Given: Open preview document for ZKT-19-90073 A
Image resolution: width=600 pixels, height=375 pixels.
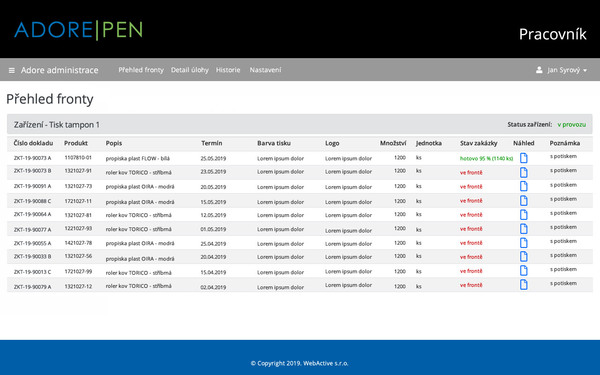Looking at the screenshot, I should (x=523, y=158).
